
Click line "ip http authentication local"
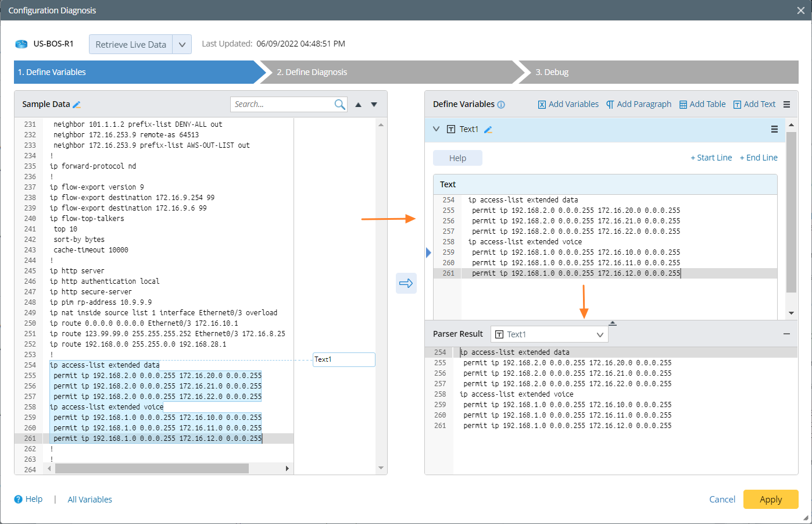click(105, 281)
